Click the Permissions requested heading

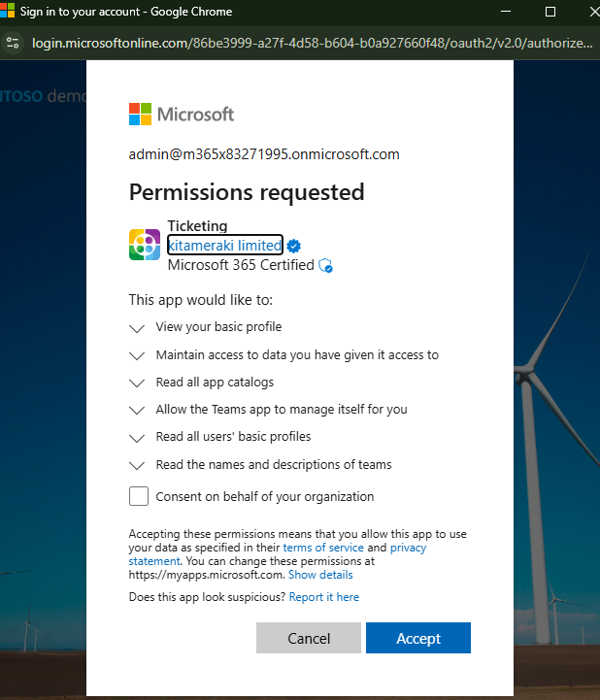click(x=247, y=192)
